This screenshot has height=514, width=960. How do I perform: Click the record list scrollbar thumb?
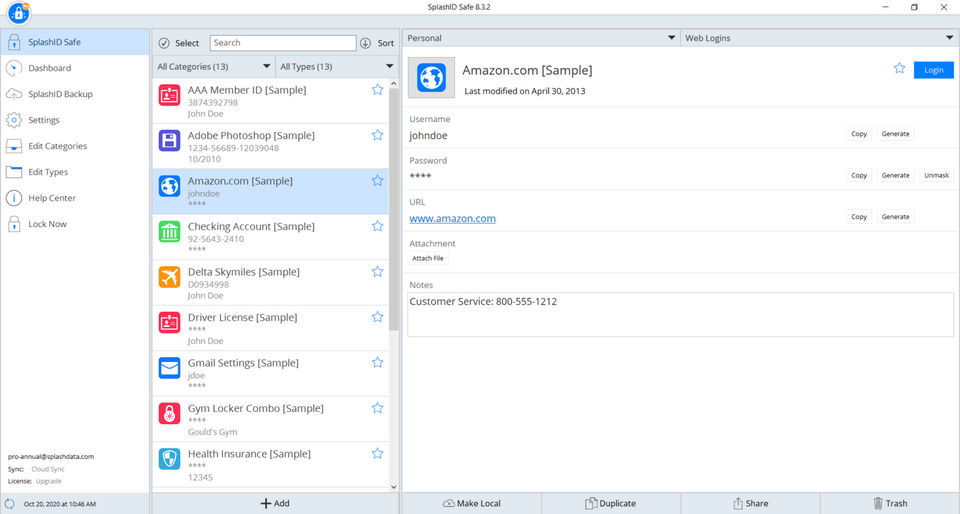pos(394,209)
